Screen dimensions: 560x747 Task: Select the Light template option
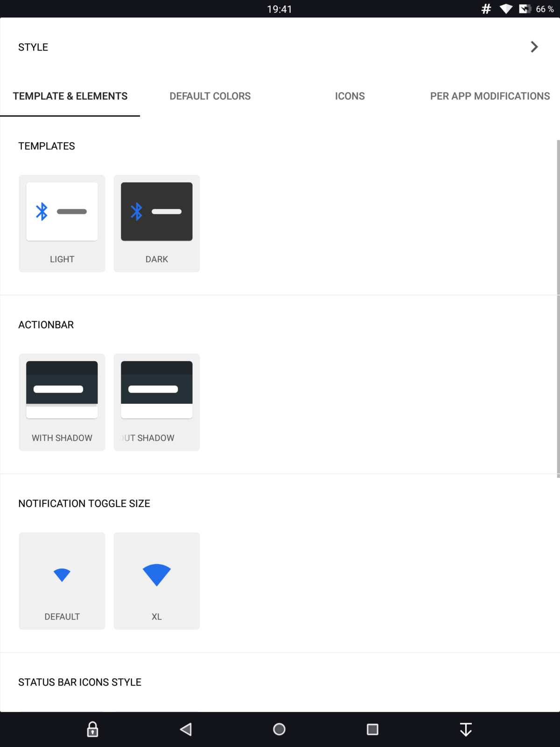click(62, 224)
